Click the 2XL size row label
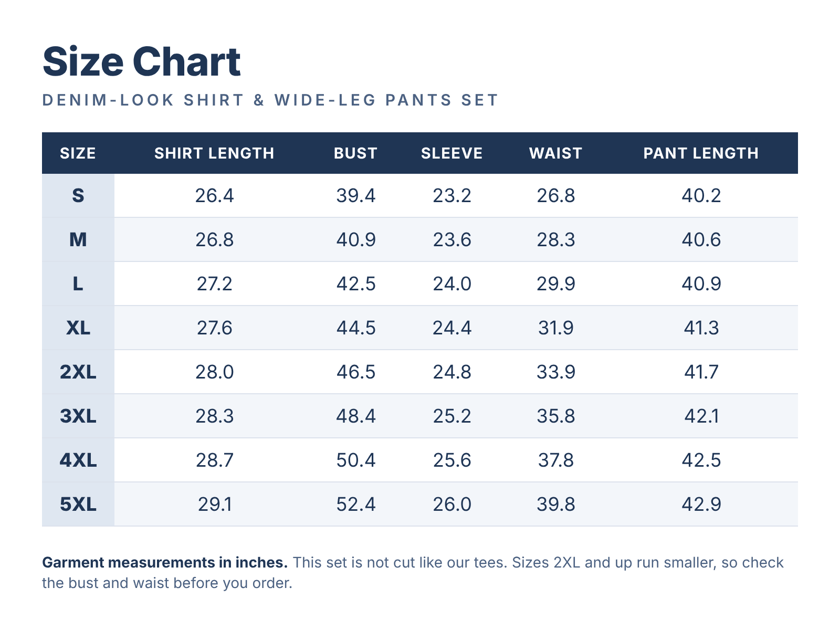Image resolution: width=840 pixels, height=630 pixels. pos(78,372)
